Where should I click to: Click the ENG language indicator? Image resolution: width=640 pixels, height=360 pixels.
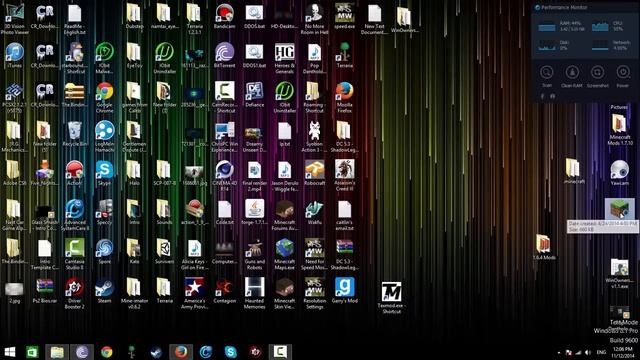601,352
